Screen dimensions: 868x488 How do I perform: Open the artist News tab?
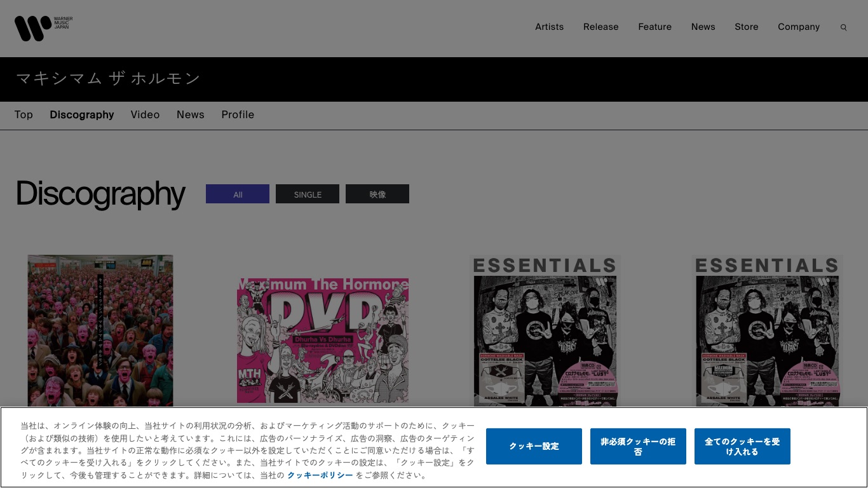[x=190, y=114]
